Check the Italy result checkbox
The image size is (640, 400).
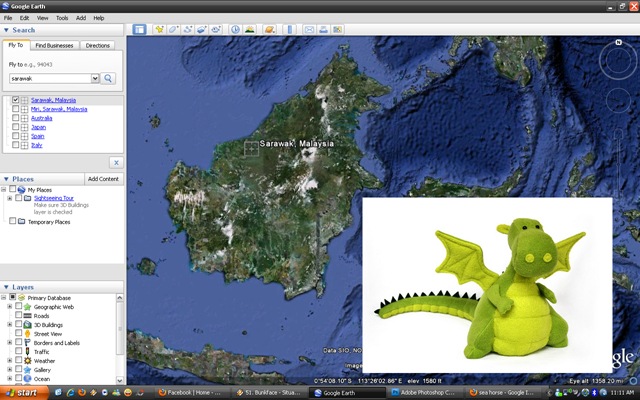coord(16,144)
